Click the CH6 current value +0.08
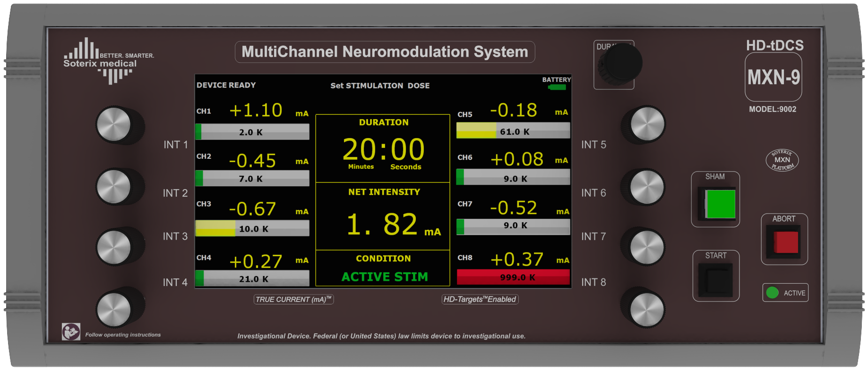Image resolution: width=868 pixels, height=372 pixels. [x=517, y=159]
